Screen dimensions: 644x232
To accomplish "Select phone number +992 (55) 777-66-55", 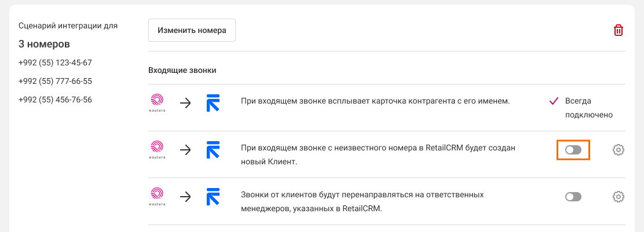I will [x=55, y=81].
